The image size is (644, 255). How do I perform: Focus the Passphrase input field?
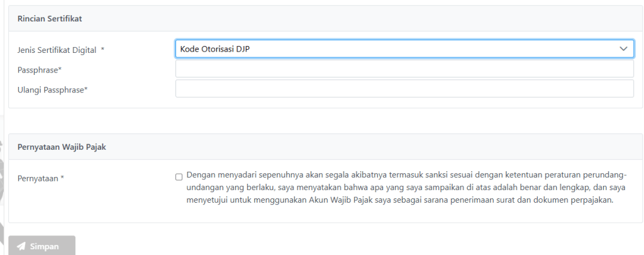[404, 69]
